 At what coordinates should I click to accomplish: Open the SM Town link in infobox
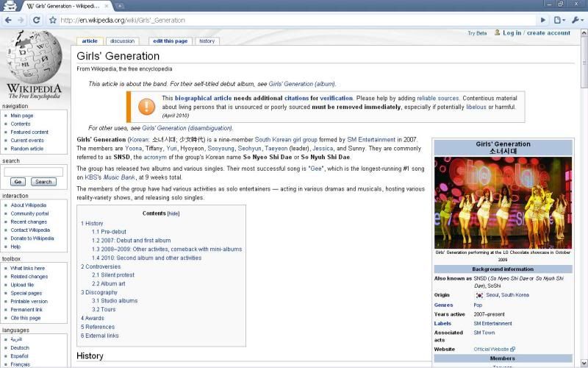(x=484, y=333)
